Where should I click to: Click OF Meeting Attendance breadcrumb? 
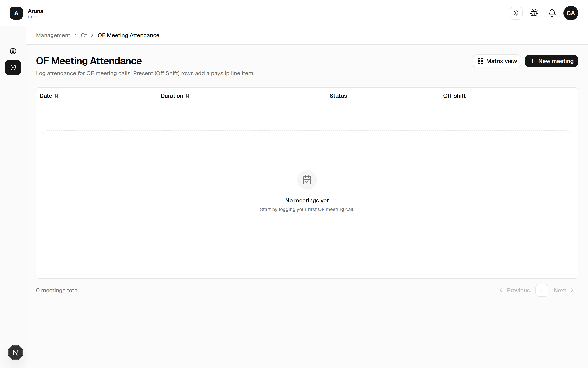(128, 35)
